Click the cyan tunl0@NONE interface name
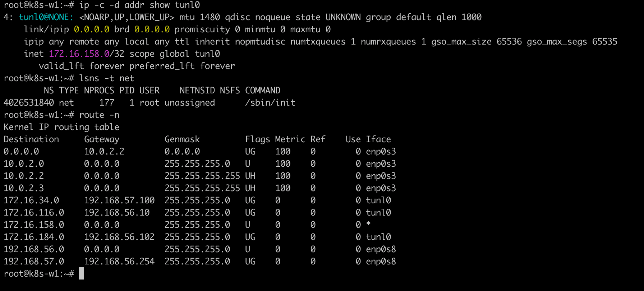The width and height of the screenshot is (644, 291). coord(46,17)
